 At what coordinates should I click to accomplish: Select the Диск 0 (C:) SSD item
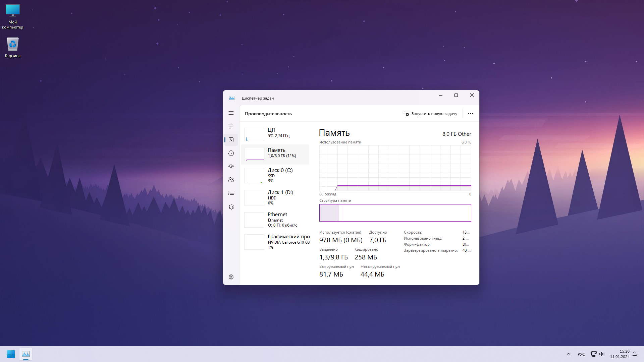pos(275,175)
